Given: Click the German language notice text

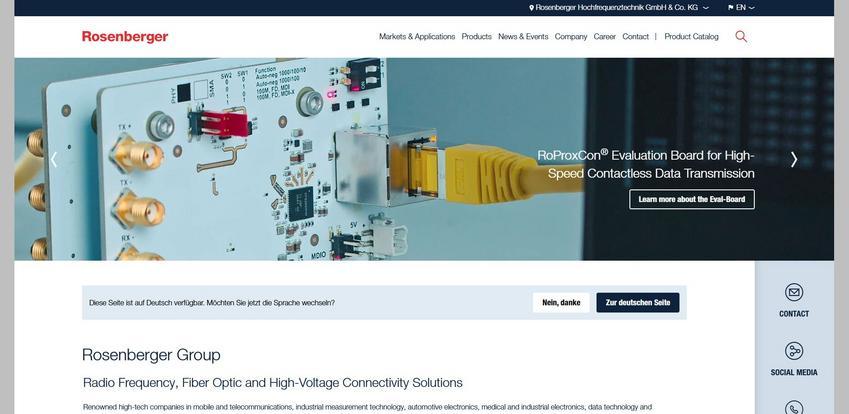Looking at the screenshot, I should tap(212, 303).
